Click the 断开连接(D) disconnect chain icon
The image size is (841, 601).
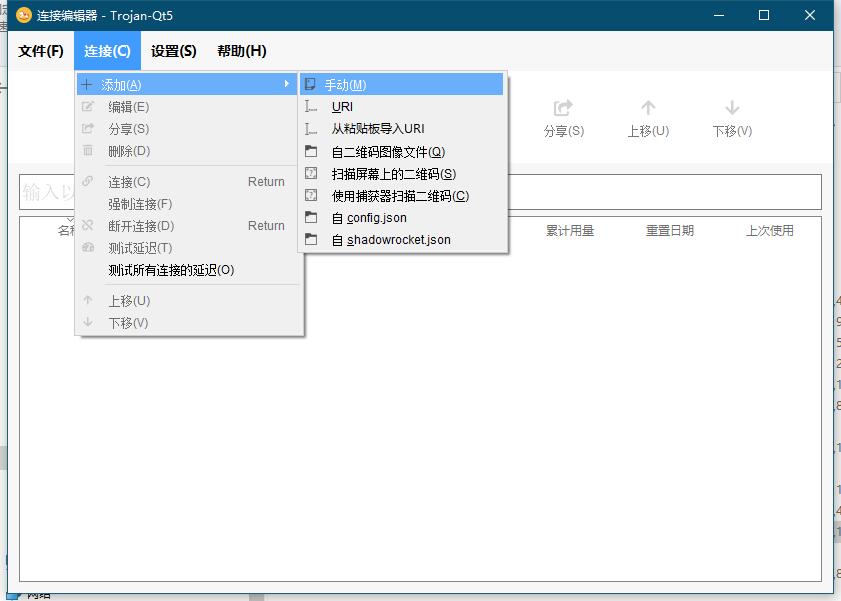point(89,225)
